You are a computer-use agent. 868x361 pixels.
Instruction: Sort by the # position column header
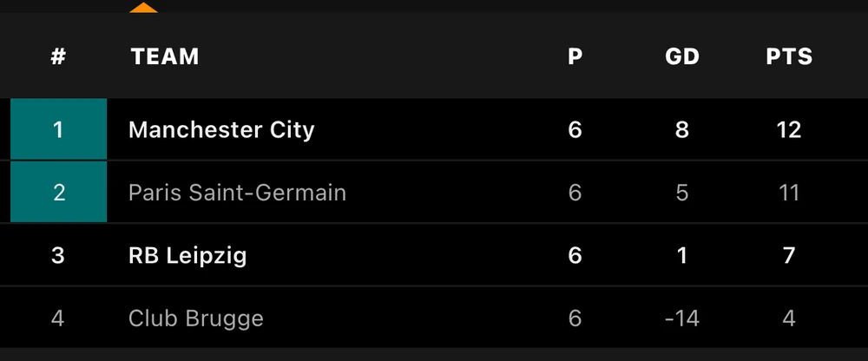pyautogui.click(x=58, y=57)
